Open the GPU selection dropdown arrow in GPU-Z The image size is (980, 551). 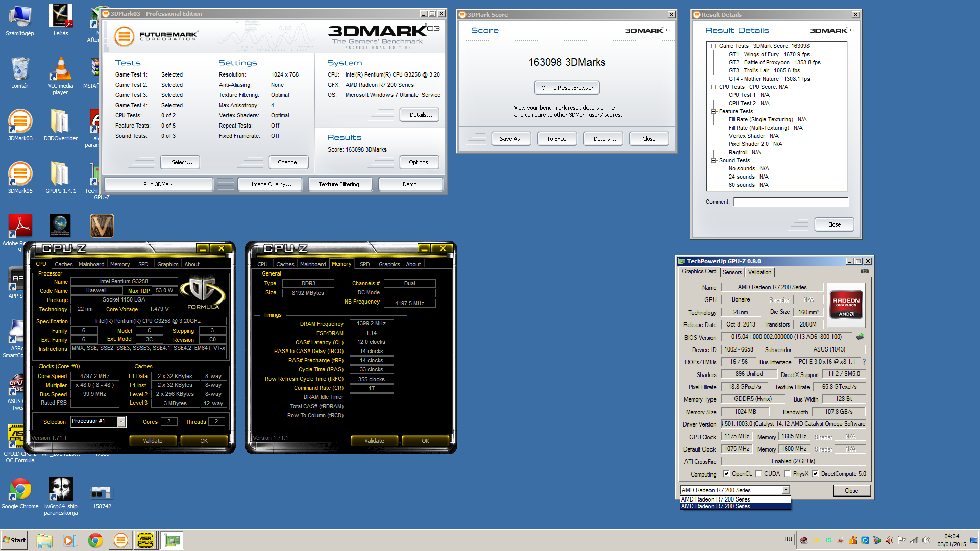coord(786,490)
